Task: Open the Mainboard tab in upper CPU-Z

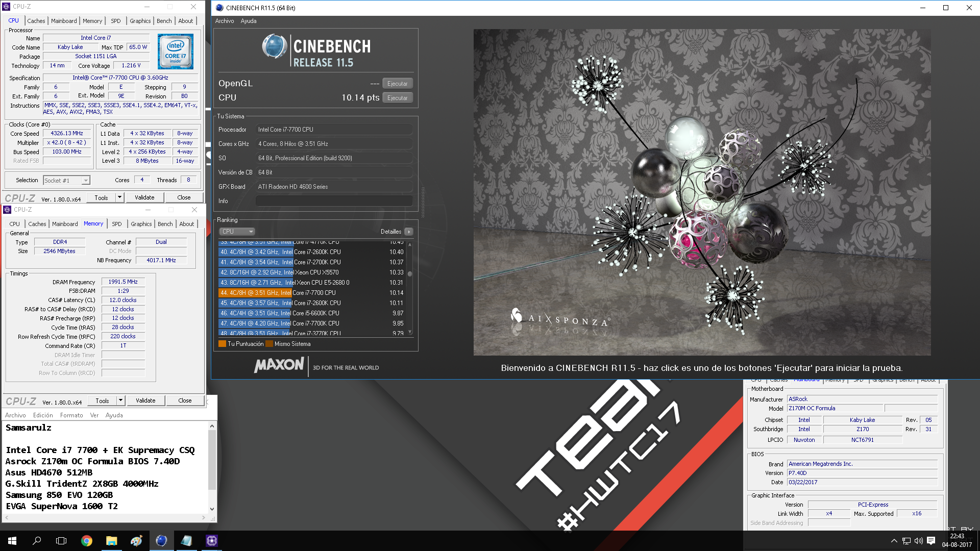Action: pyautogui.click(x=64, y=21)
